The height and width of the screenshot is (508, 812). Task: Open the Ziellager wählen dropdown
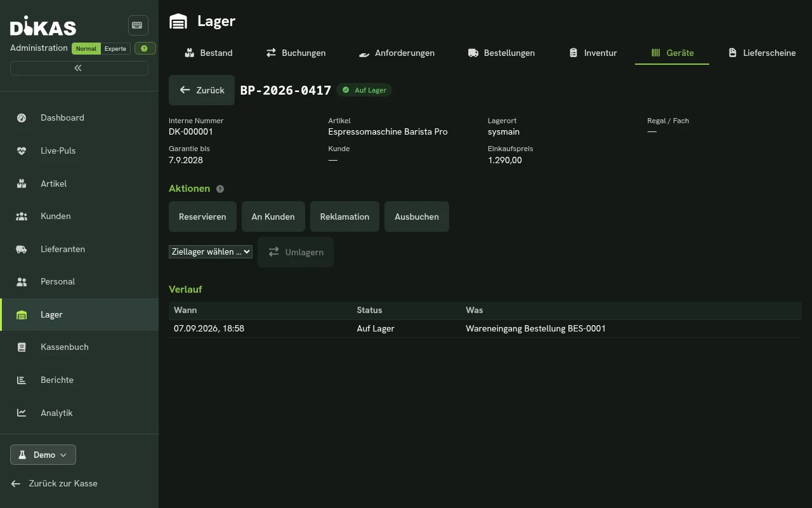(211, 251)
